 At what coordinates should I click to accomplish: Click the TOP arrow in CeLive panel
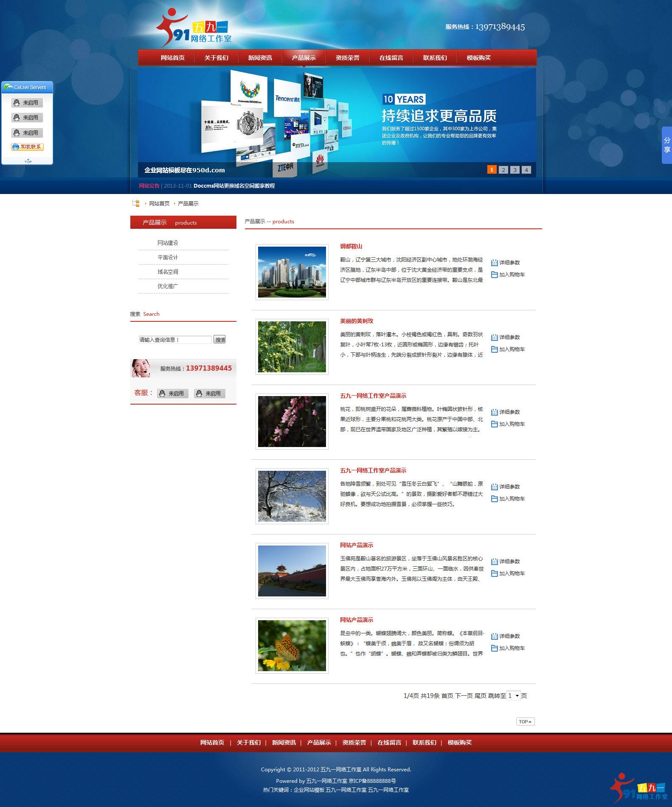(x=28, y=161)
